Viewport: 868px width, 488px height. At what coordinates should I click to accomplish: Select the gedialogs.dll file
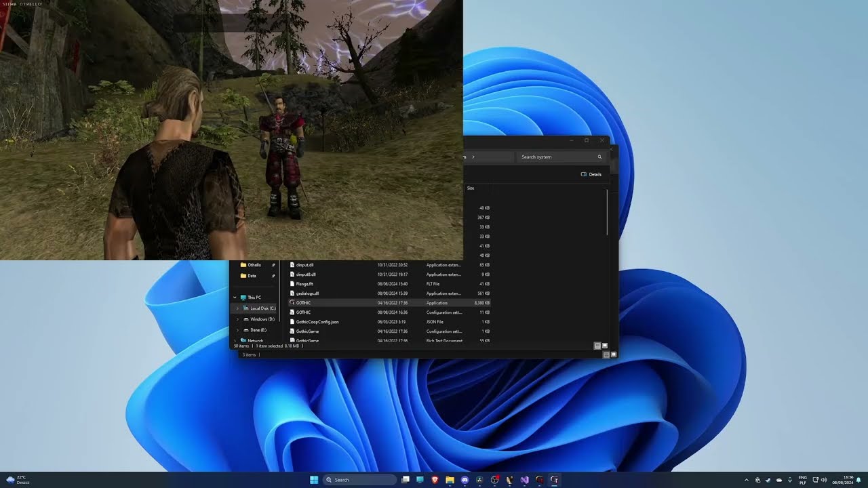coord(389,293)
